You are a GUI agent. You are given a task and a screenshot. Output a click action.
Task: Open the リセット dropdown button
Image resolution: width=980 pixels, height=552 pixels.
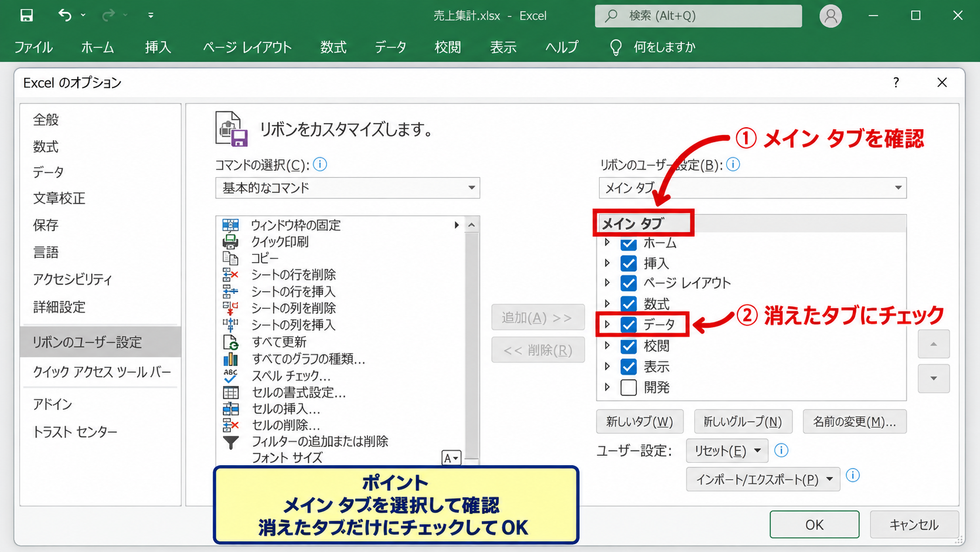pyautogui.click(x=727, y=451)
